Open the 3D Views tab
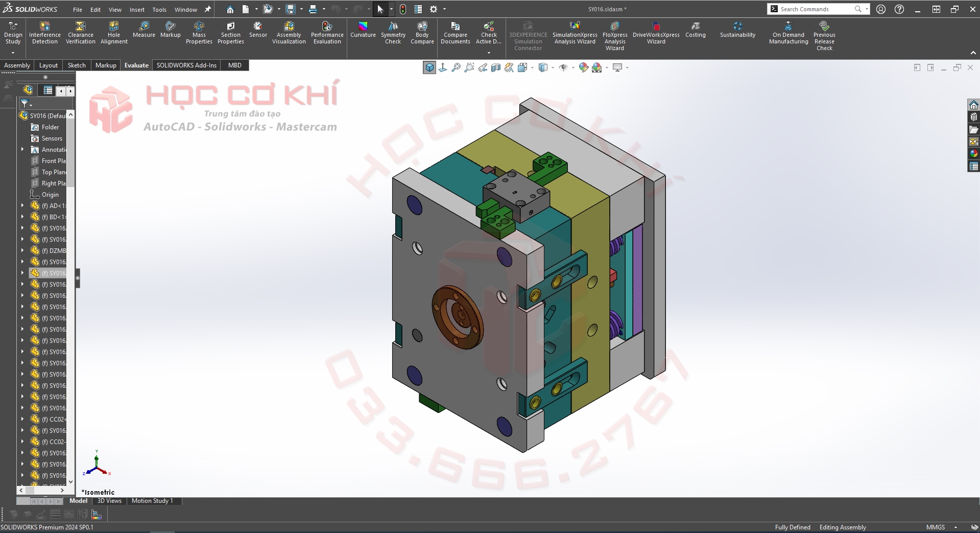The image size is (980, 533). pos(109,501)
